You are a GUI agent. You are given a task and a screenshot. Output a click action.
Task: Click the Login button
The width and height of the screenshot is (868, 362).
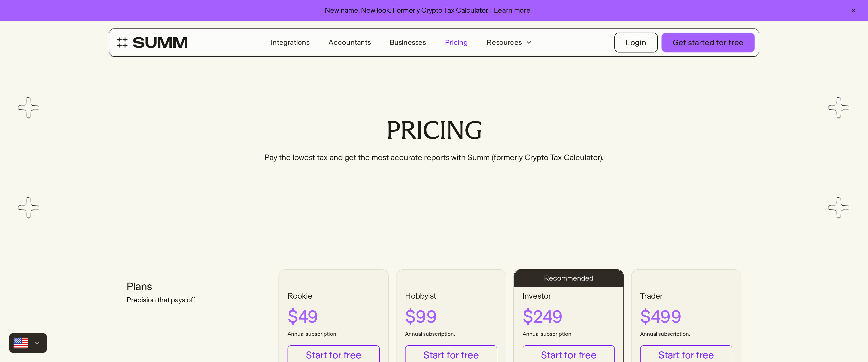pos(635,43)
